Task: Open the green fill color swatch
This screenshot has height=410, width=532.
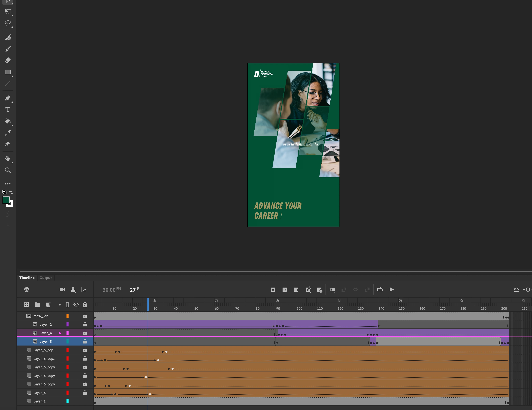Action: [6, 200]
